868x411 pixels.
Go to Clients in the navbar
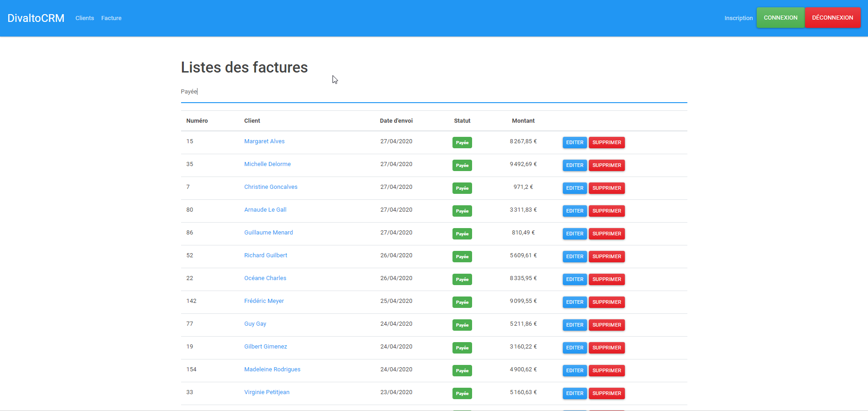click(x=85, y=18)
